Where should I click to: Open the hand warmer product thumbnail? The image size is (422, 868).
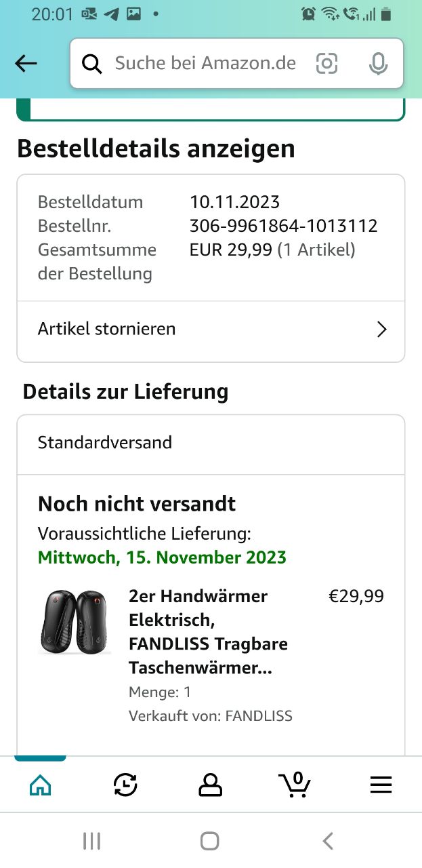point(74,623)
